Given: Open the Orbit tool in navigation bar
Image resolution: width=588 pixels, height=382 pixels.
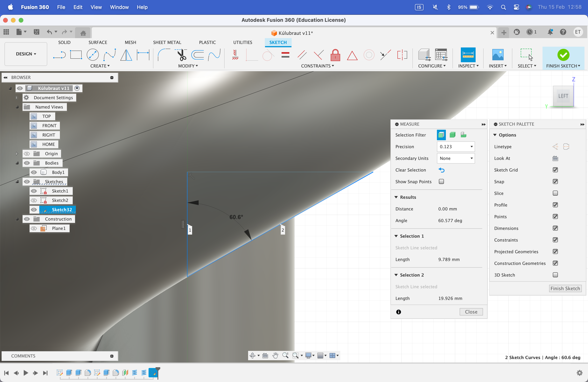Looking at the screenshot, I should pos(252,355).
